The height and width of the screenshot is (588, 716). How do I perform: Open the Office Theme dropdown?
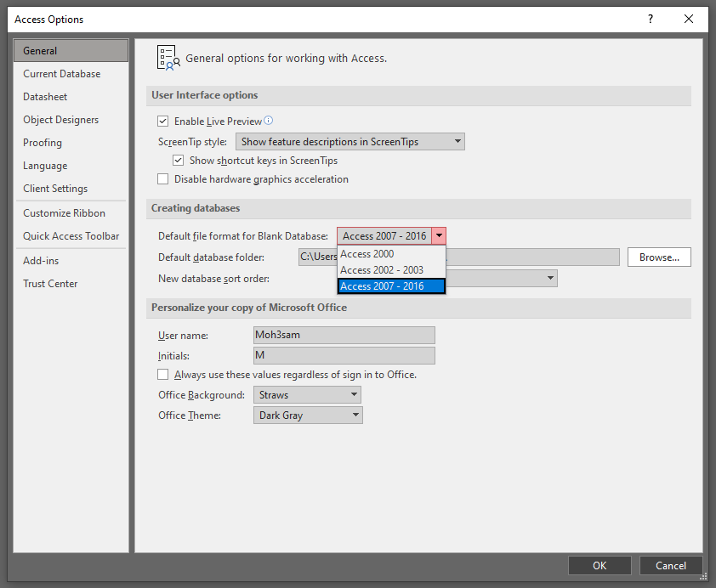(308, 416)
